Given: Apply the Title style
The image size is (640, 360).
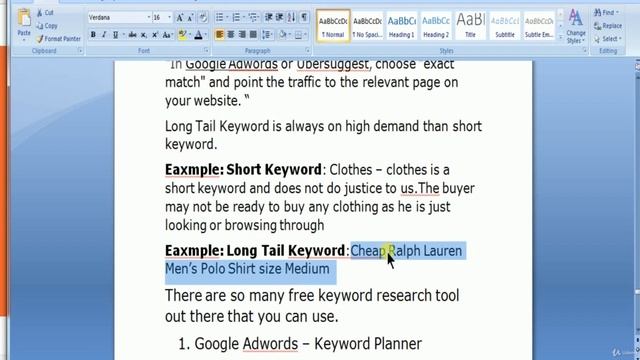Looking at the screenshot, I should tap(470, 26).
